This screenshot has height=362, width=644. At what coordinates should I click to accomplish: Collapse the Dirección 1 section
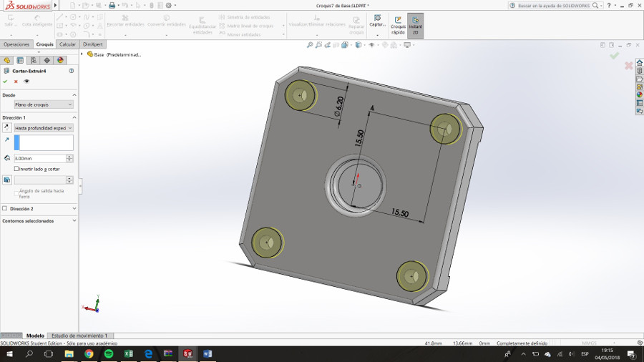74,118
